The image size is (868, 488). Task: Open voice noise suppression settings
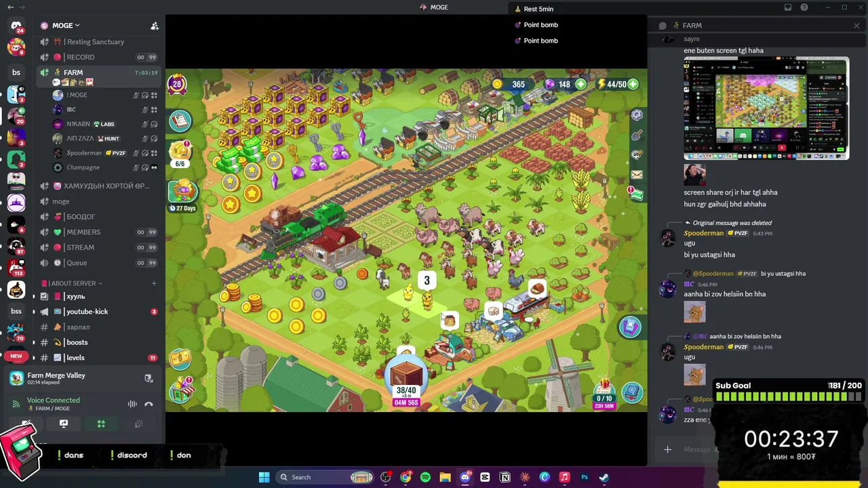pyautogui.click(x=132, y=404)
